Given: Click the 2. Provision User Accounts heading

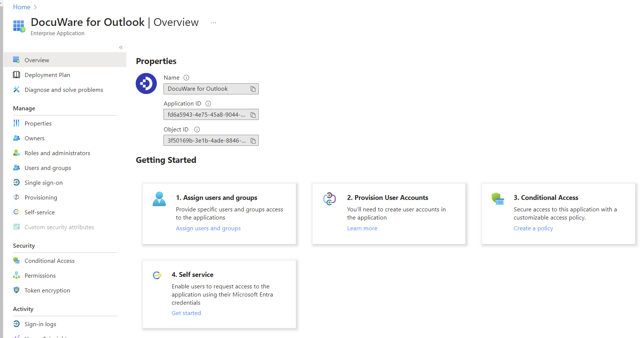Looking at the screenshot, I should coord(387,198).
